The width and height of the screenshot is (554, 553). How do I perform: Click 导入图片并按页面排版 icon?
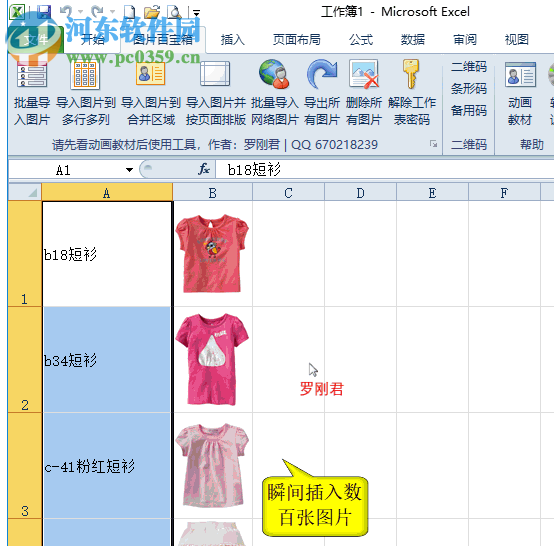(x=215, y=74)
